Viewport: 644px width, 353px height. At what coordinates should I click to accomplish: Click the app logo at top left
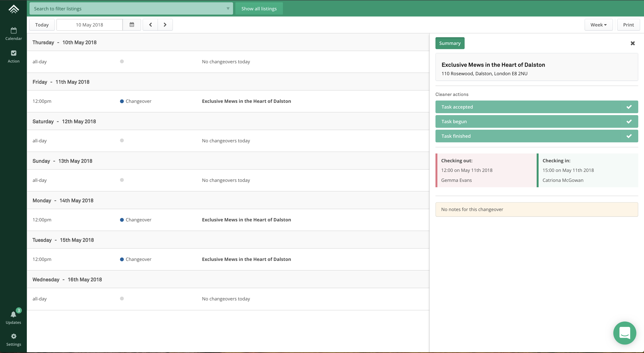coord(13,9)
